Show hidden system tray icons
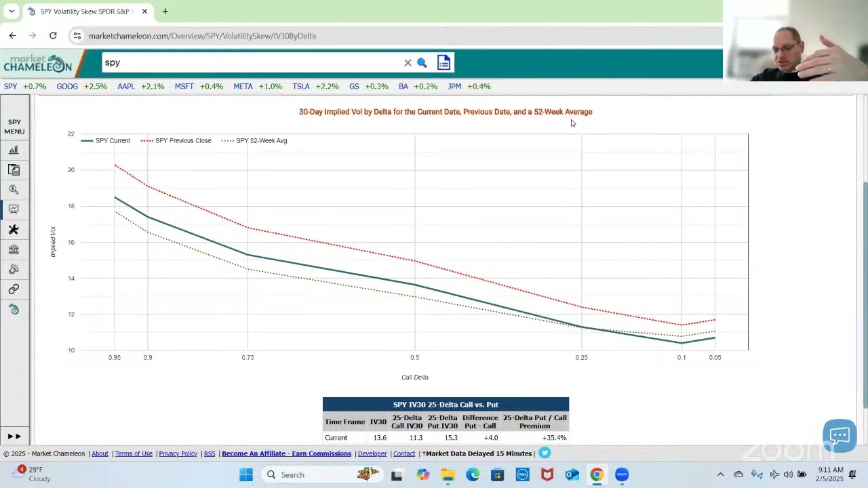868x488 pixels. (x=720, y=474)
